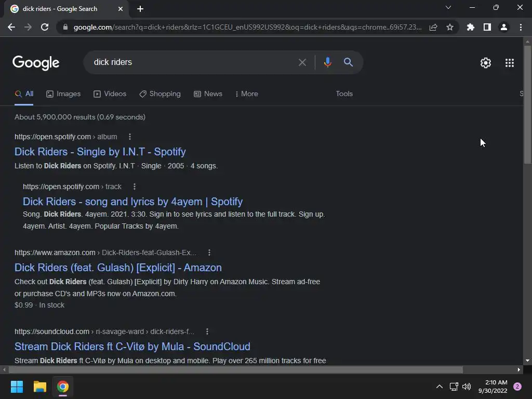Screen dimensions: 532x399
Task: Switch to the News tab
Action: (x=208, y=94)
